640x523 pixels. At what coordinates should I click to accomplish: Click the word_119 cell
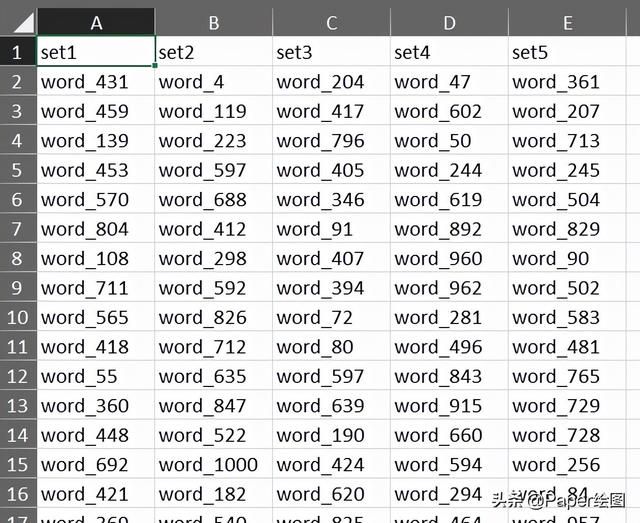[213, 110]
